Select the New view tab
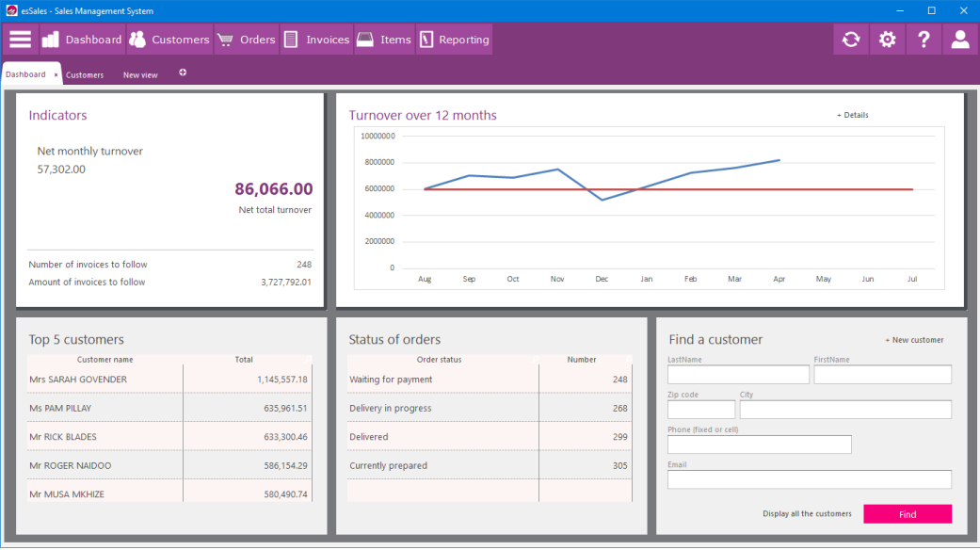980x550 pixels. click(x=139, y=74)
